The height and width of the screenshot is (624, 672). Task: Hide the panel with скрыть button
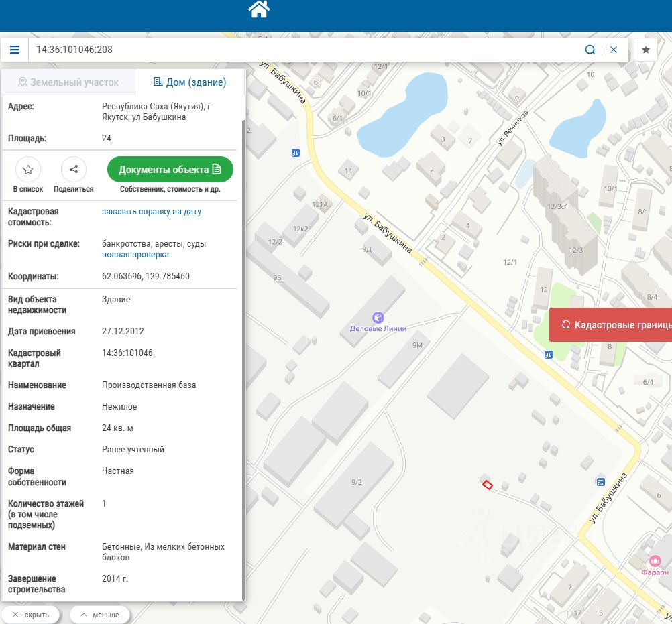click(30, 615)
